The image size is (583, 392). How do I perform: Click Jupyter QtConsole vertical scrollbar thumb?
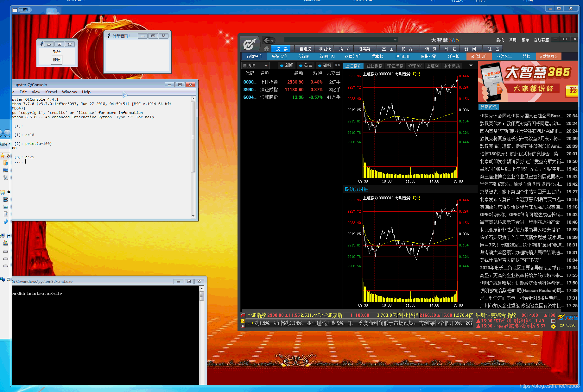point(193,137)
